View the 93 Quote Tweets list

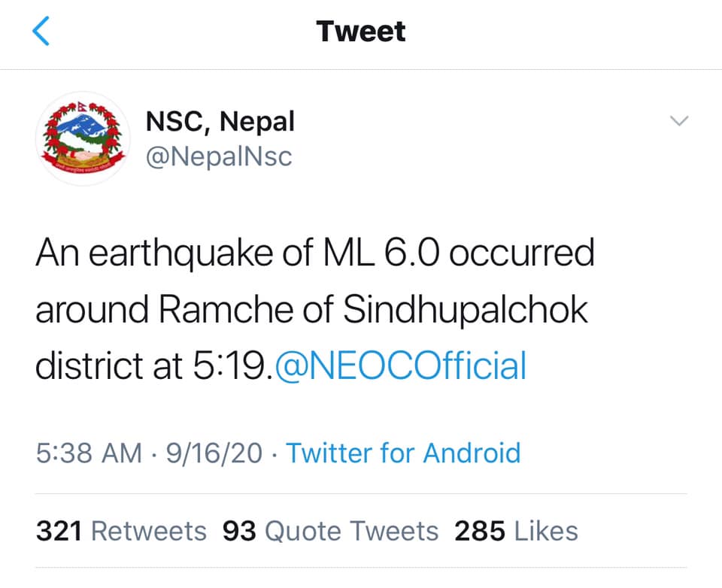point(331,531)
